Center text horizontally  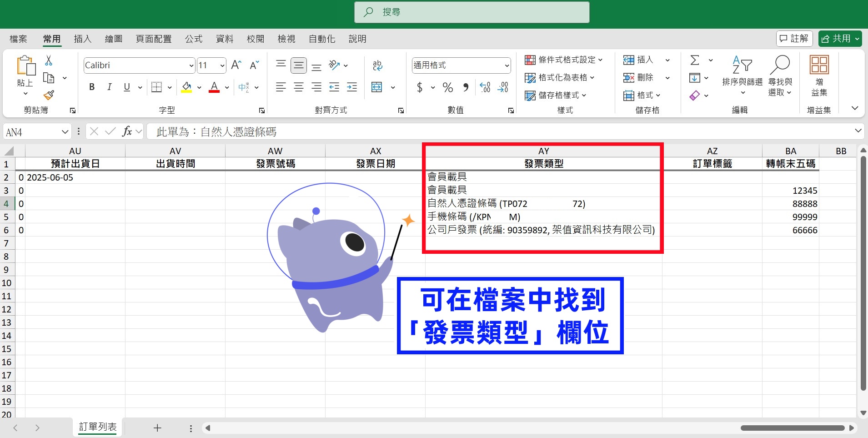[x=299, y=87]
